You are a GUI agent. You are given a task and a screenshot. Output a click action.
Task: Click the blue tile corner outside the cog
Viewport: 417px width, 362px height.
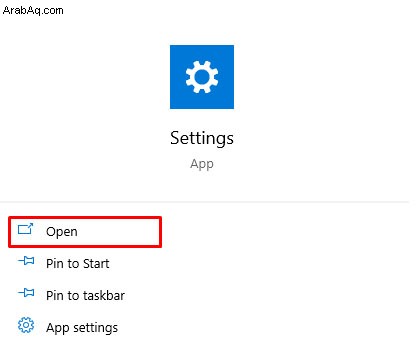tap(177, 52)
